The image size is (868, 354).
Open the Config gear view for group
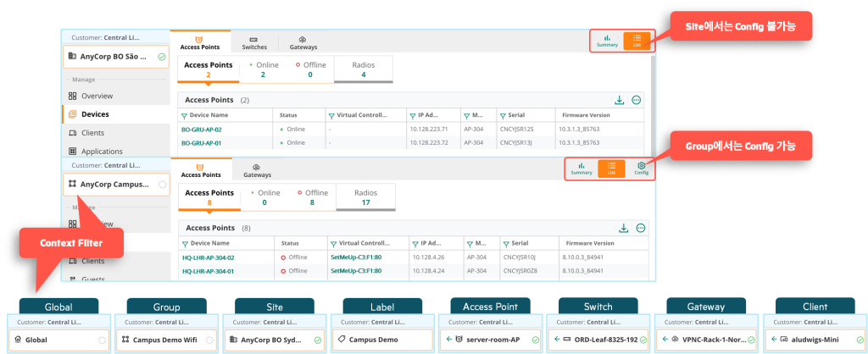pos(641,169)
